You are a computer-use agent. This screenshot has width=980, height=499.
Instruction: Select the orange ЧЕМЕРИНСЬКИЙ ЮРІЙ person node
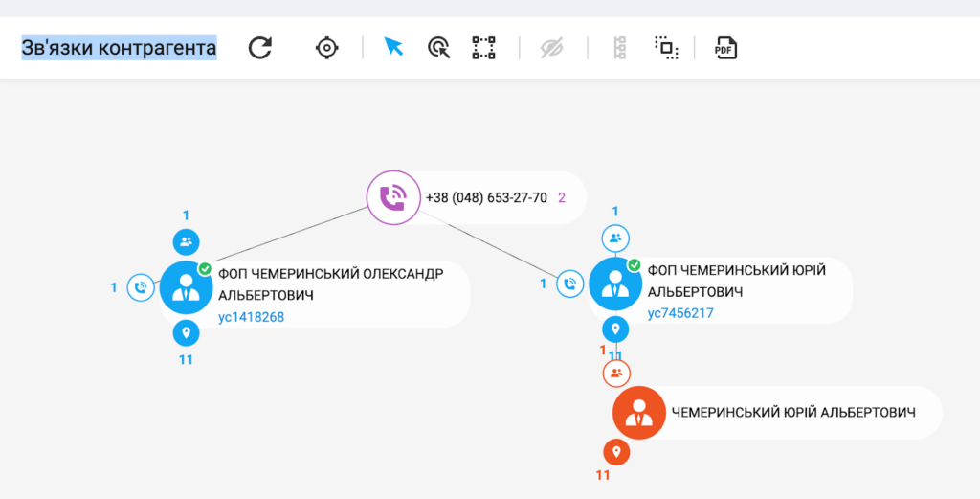638,413
